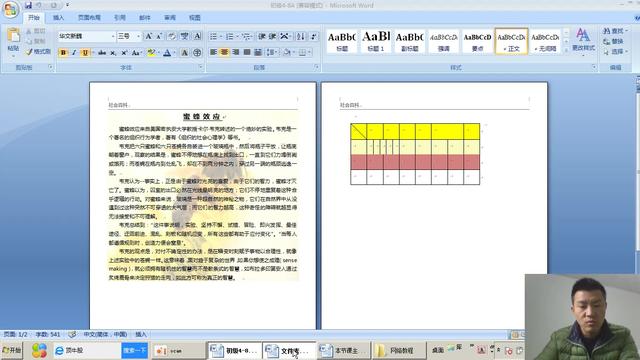Switch to the 审阅 (Review) tab
The height and width of the screenshot is (360, 640).
(x=170, y=18)
